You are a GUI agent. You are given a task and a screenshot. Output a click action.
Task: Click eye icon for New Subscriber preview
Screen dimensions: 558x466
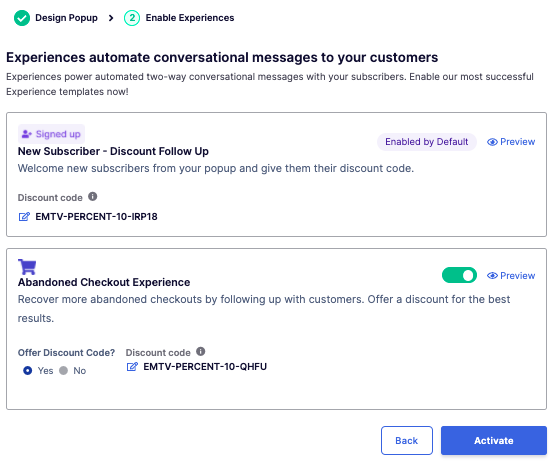coord(492,142)
